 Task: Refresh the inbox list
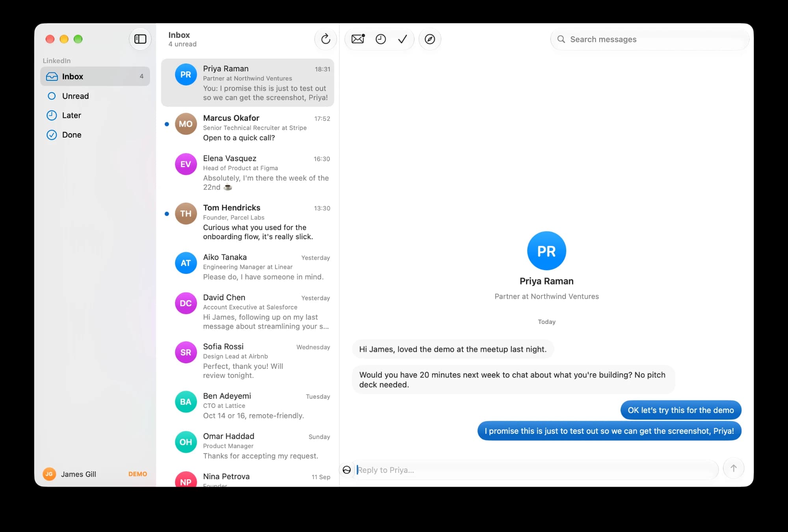[325, 39]
